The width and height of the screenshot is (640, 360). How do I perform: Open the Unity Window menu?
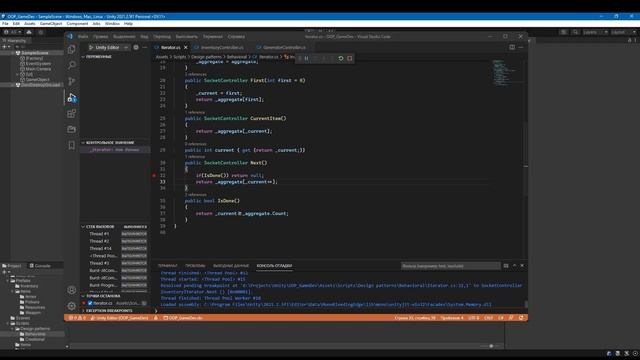pyautogui.click(x=112, y=24)
